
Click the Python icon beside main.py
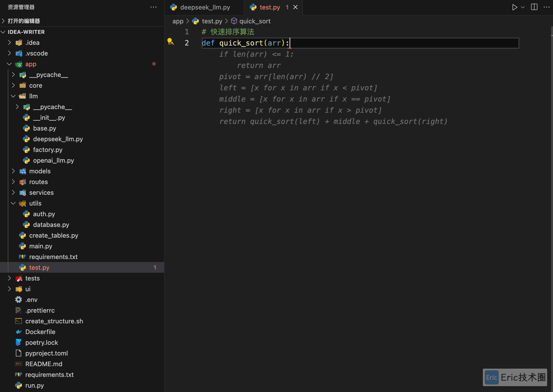click(x=22, y=246)
